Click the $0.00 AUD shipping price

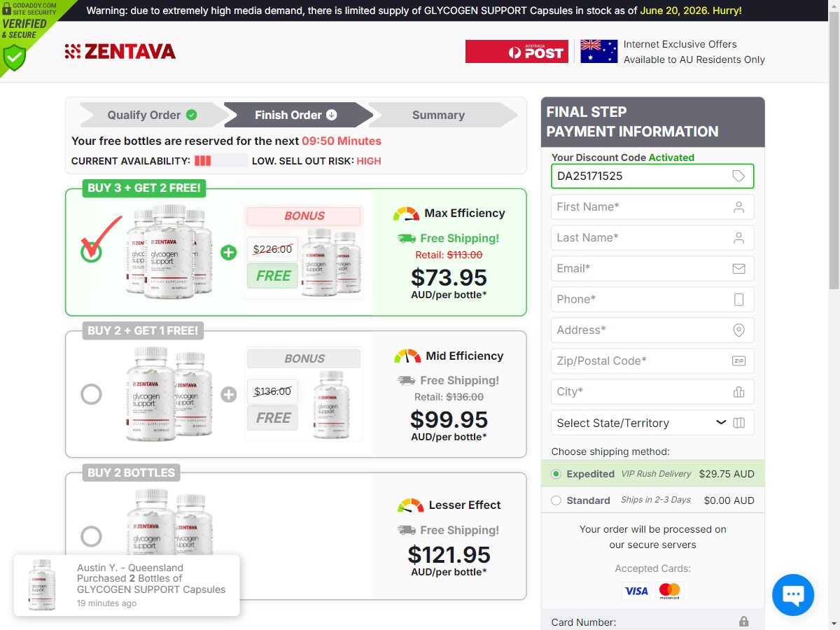pyautogui.click(x=729, y=500)
